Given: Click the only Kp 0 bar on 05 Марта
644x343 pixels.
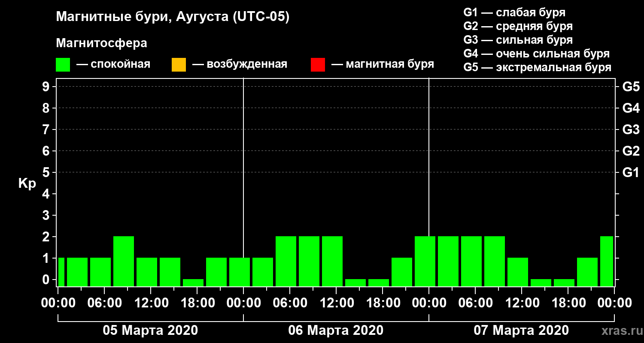Looking at the screenshot, I should point(193,283).
